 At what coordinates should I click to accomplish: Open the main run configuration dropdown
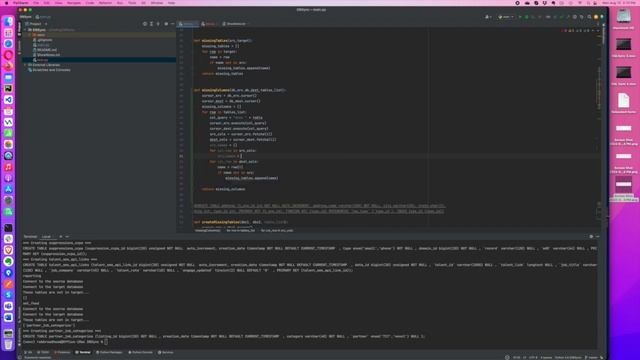click(506, 17)
